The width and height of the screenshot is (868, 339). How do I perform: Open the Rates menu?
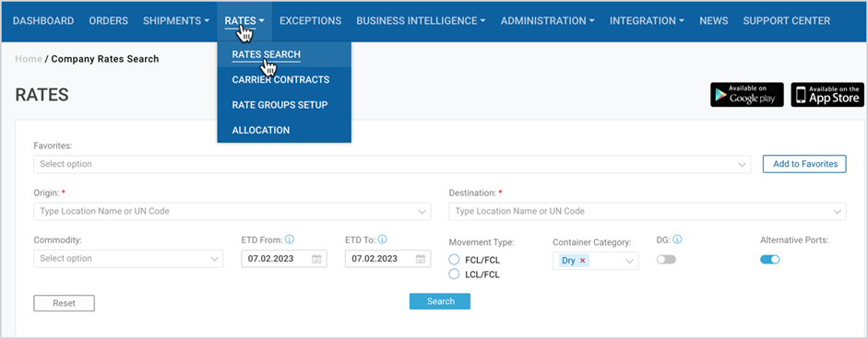pos(244,21)
